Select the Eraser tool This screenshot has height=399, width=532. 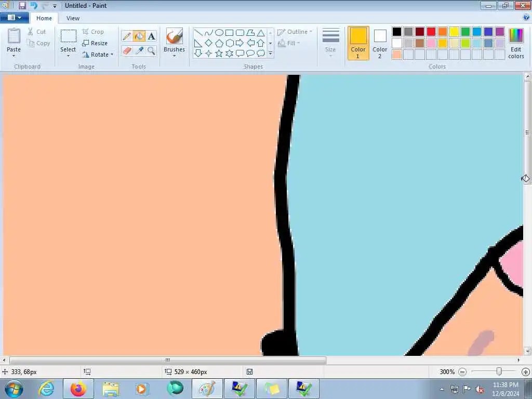pos(127,51)
